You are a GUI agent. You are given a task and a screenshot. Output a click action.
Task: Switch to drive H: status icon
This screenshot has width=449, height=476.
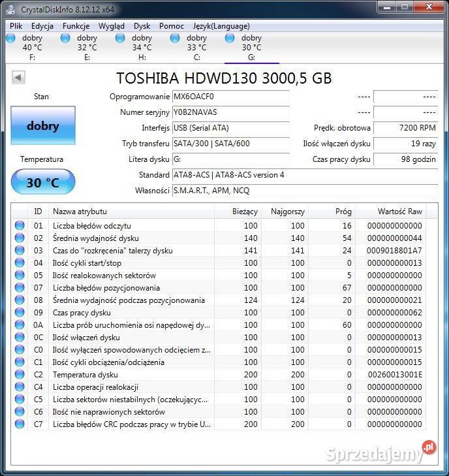[120, 39]
